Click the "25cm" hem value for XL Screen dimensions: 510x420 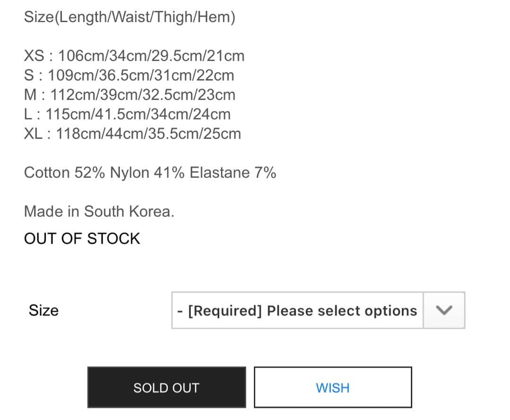pos(221,134)
